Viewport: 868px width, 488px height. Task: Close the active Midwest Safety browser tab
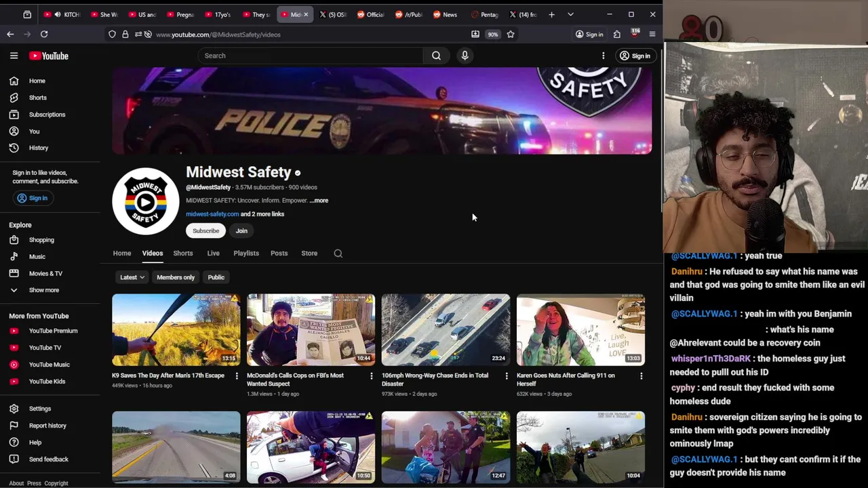pos(306,14)
